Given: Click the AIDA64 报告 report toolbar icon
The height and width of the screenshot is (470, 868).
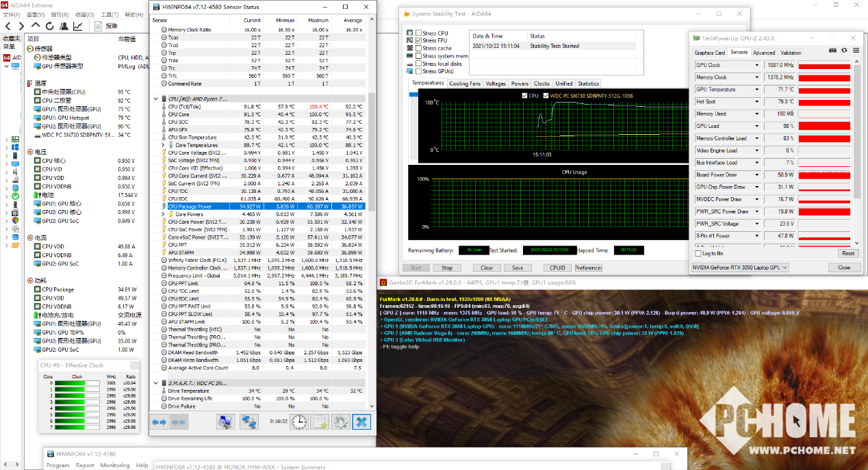Looking at the screenshot, I should click(97, 26).
